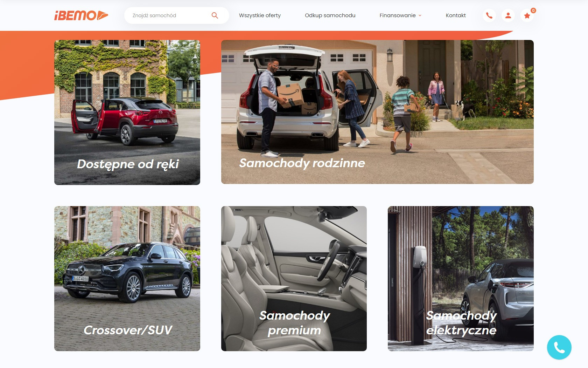Open Odkup samochodu page

330,15
